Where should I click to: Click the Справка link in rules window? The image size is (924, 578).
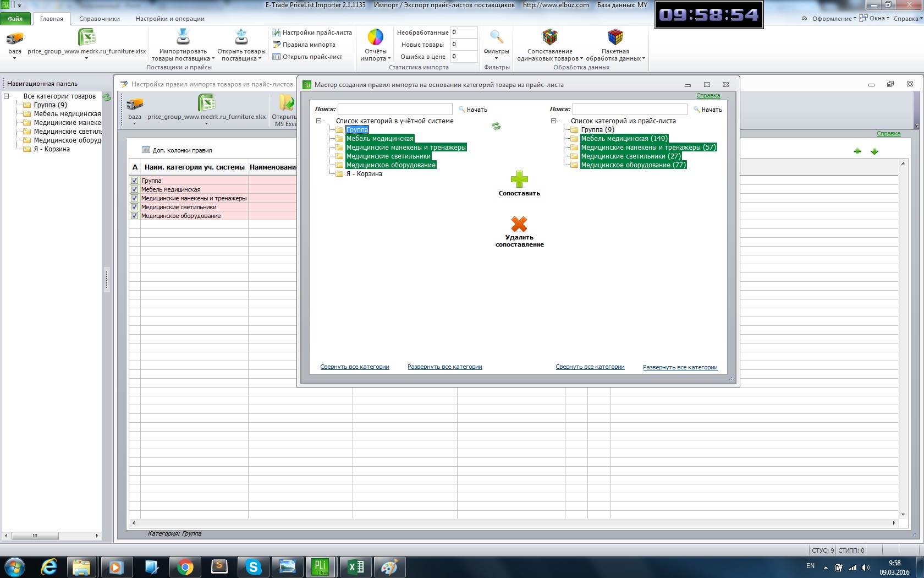coord(889,134)
